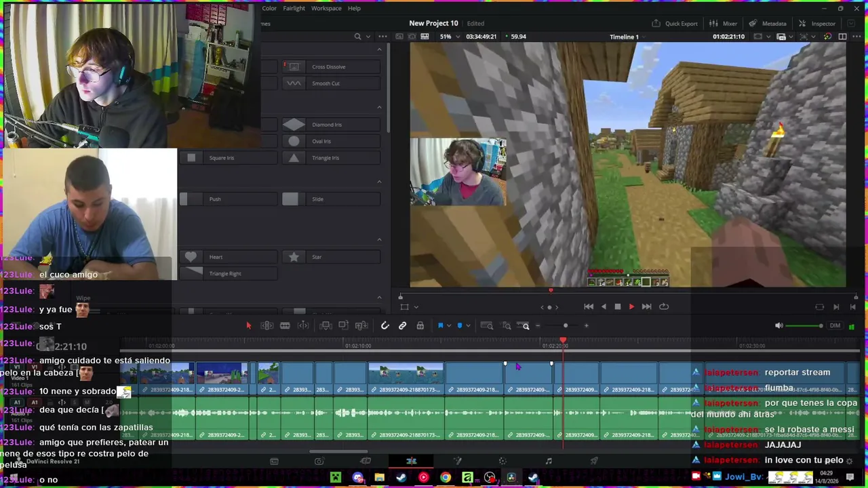868x488 pixels.
Task: Select the Heart shape transition
Action: pyautogui.click(x=228, y=257)
